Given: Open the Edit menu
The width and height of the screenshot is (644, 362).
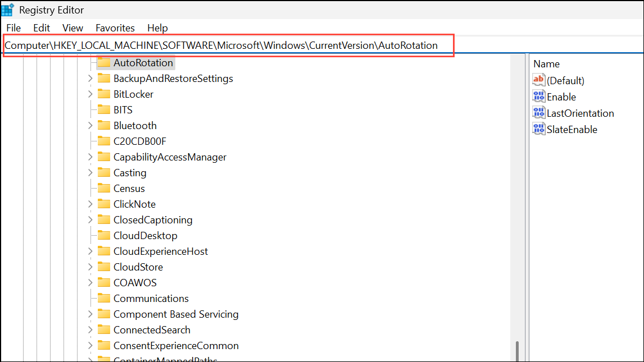Looking at the screenshot, I should tap(42, 28).
